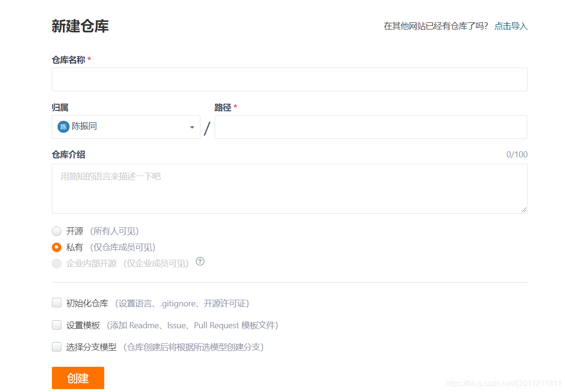
Task: Open the 点击导入 import link
Action: click(510, 27)
